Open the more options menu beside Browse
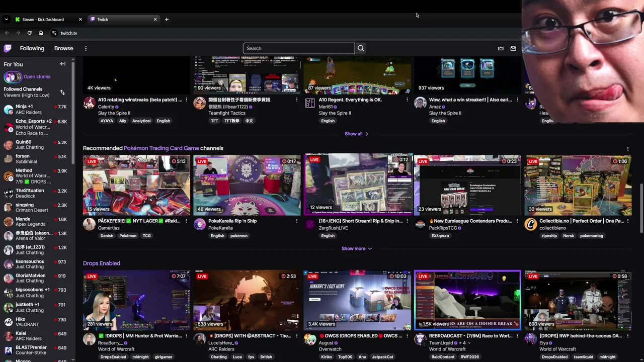Image resolution: width=644 pixels, height=362 pixels. point(86,48)
